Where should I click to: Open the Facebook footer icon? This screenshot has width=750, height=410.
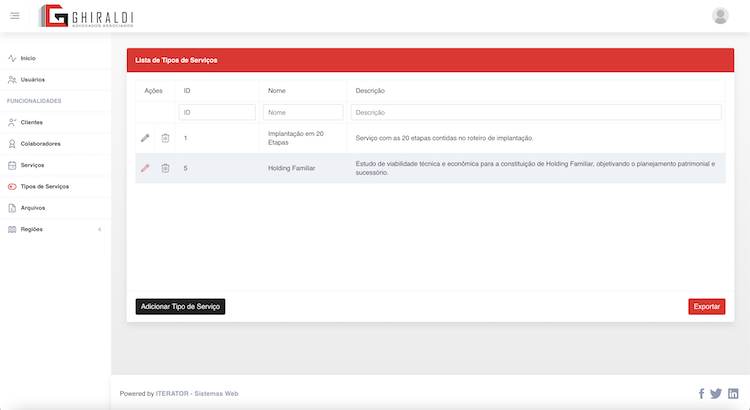[701, 394]
